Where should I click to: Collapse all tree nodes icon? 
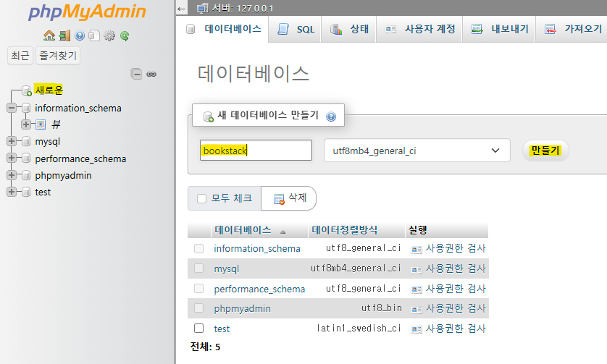136,74
